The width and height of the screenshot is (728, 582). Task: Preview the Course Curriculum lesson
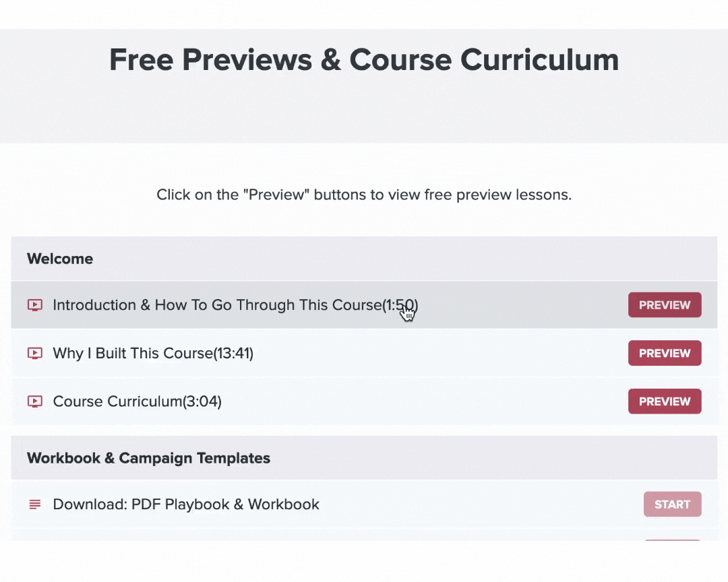point(665,401)
